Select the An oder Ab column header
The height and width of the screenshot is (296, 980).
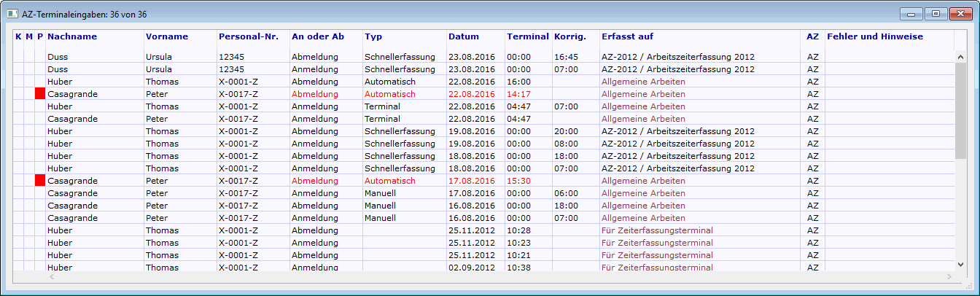(x=317, y=36)
